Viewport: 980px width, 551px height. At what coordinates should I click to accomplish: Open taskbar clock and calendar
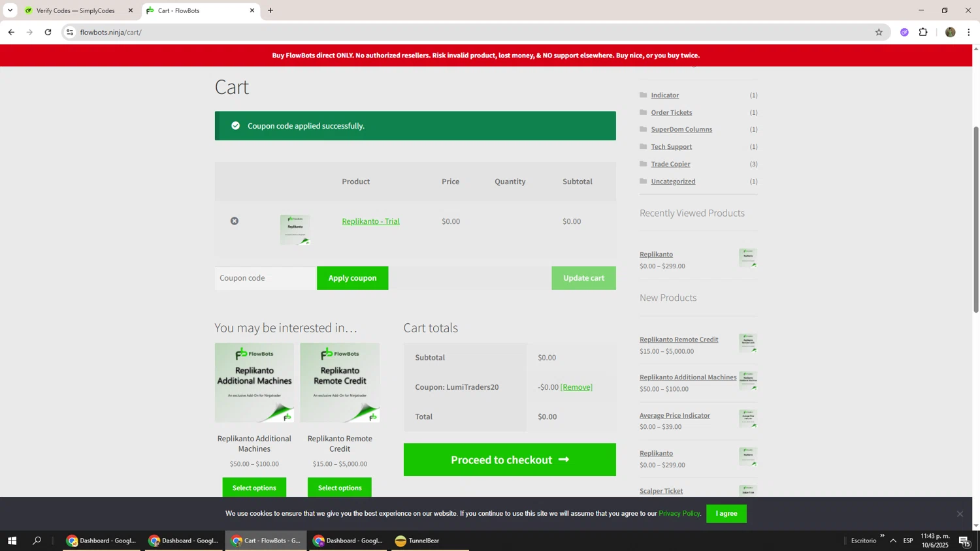[935, 541]
